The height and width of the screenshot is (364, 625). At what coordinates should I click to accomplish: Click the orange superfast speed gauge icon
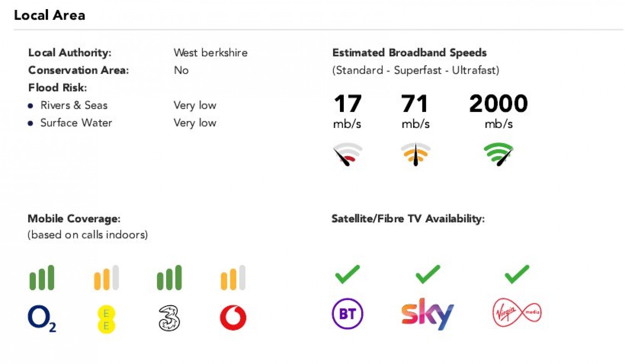pos(415,154)
